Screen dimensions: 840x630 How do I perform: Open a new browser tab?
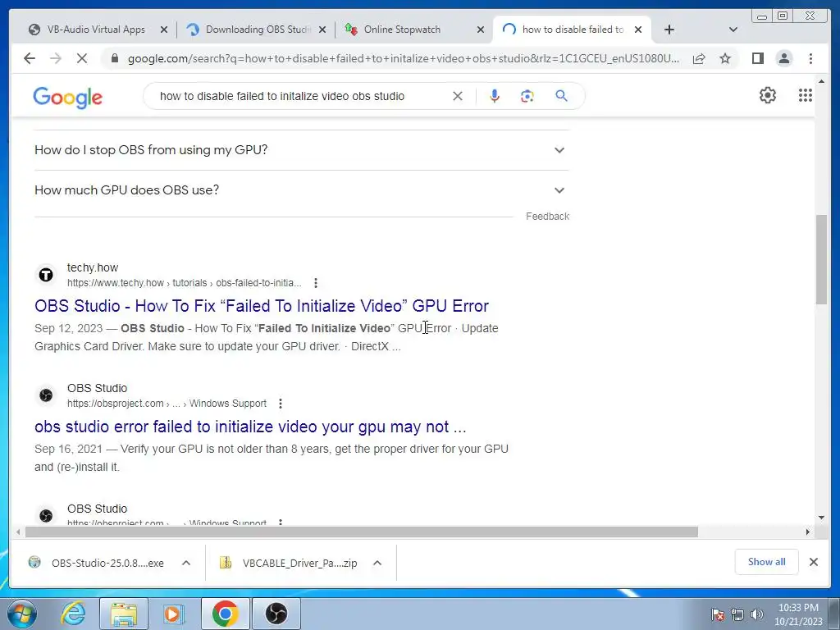[x=669, y=30]
